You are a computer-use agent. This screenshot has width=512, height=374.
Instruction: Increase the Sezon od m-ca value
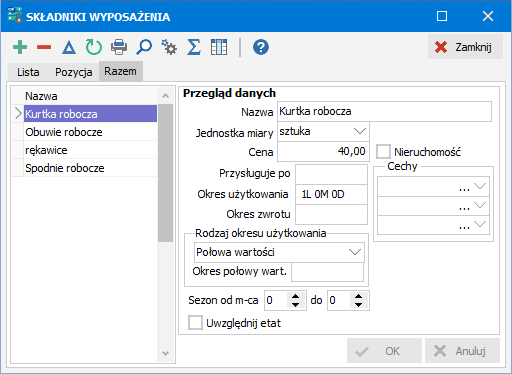point(295,296)
